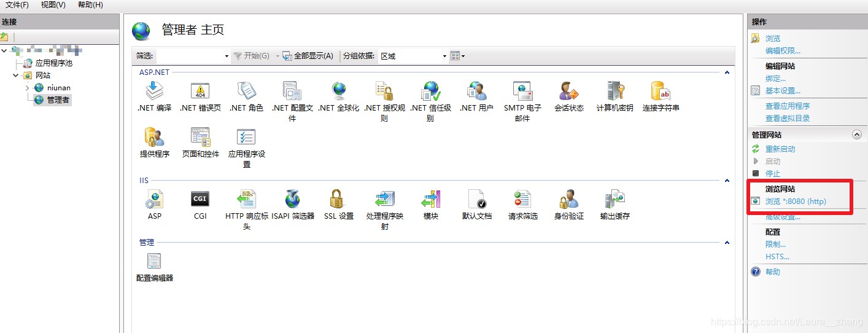Click 查看应用程序 link

coord(788,106)
